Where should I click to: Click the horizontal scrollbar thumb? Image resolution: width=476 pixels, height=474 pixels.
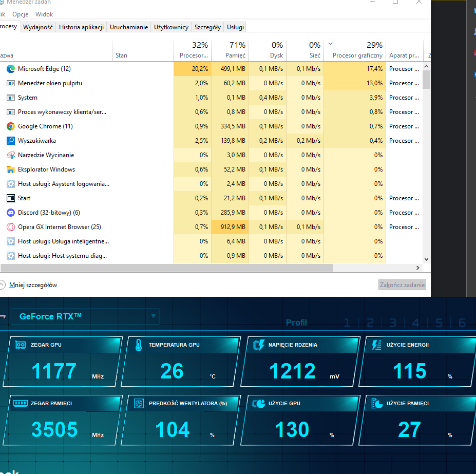tap(167, 268)
